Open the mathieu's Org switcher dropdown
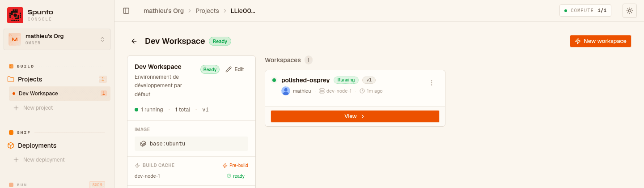 (x=57, y=39)
